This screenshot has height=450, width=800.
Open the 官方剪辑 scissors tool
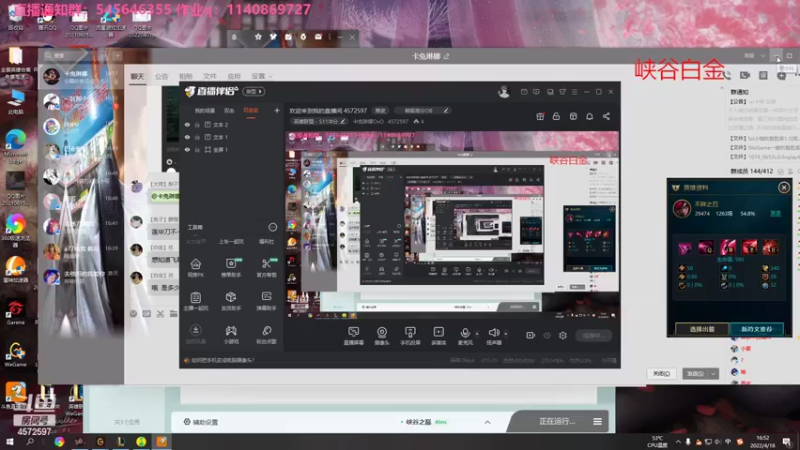point(266,267)
